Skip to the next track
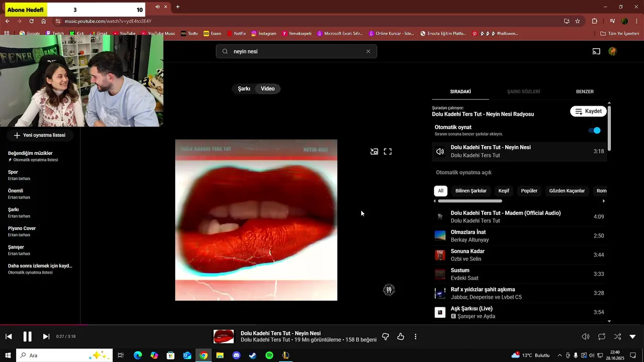644x362 pixels. 46,336
